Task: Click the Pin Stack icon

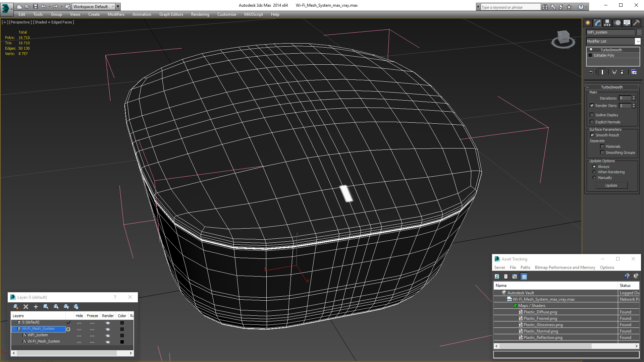Action: tap(591, 72)
